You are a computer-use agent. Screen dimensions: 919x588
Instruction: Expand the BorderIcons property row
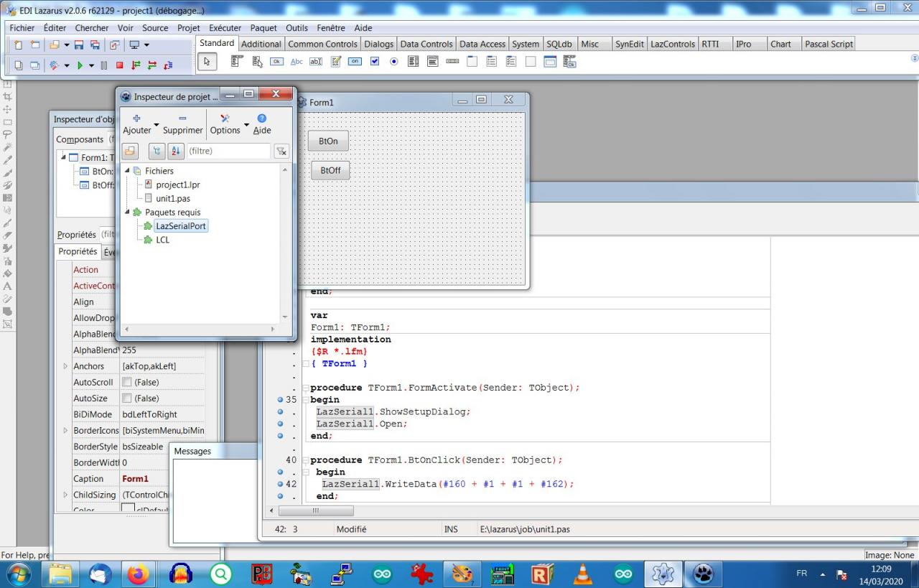65,430
